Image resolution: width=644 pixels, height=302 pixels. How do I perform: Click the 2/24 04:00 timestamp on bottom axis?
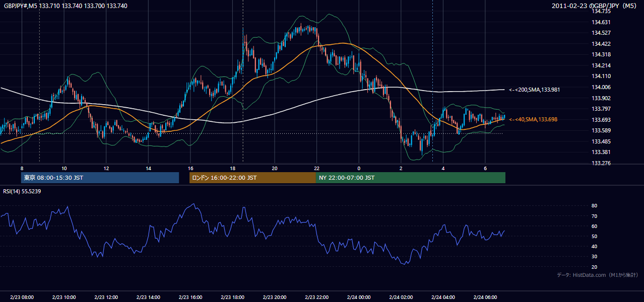point(443,297)
